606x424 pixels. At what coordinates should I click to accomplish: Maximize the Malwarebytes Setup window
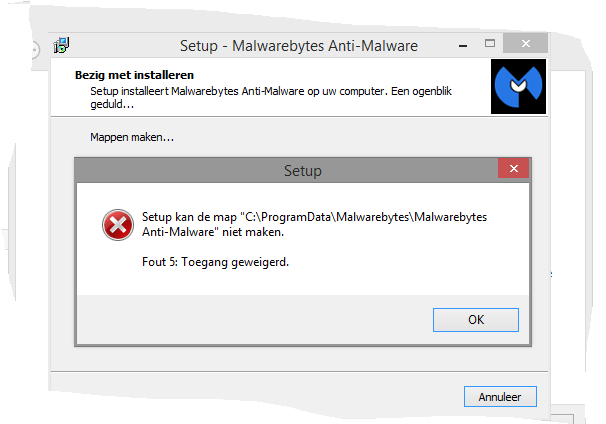coord(490,43)
